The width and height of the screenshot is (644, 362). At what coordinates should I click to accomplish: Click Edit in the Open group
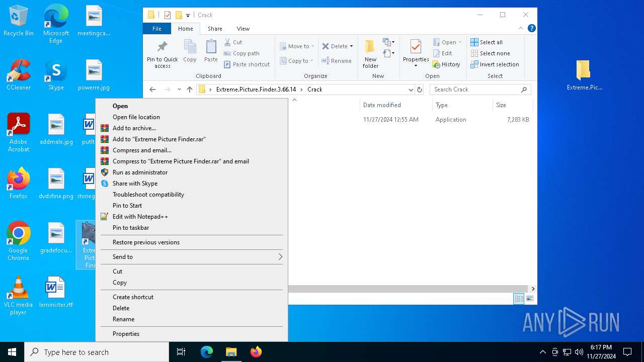pos(442,53)
